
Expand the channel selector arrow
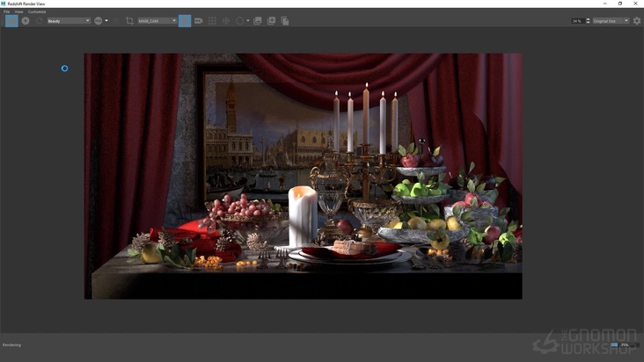point(106,20)
